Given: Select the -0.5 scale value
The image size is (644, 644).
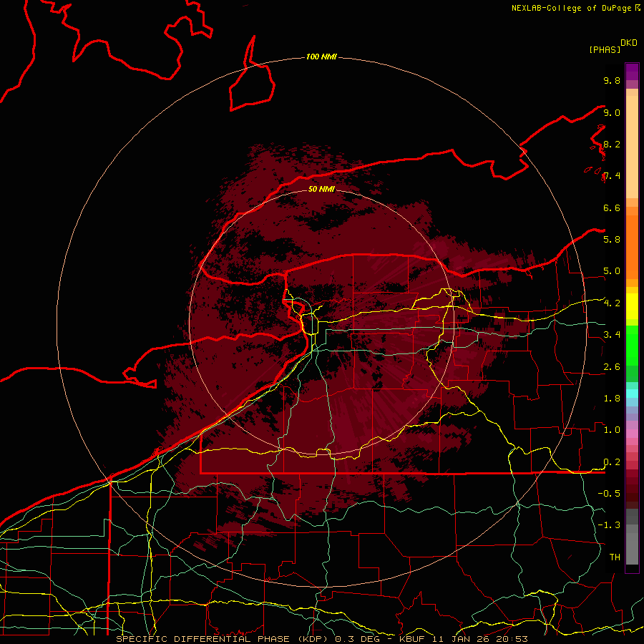Looking at the screenshot, I should click(609, 493).
